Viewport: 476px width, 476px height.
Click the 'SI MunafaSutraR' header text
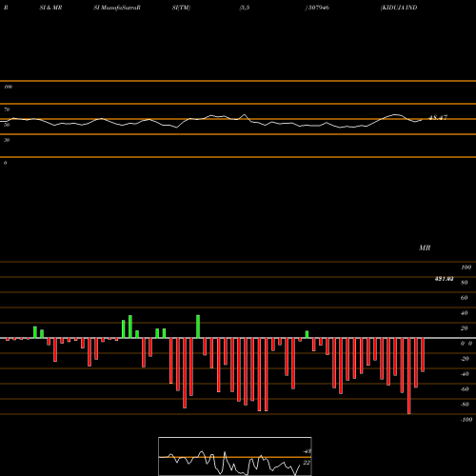(x=117, y=8)
